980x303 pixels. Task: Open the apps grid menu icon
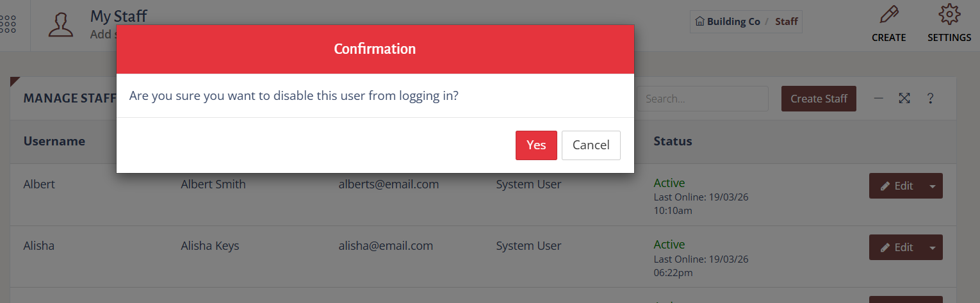8,24
